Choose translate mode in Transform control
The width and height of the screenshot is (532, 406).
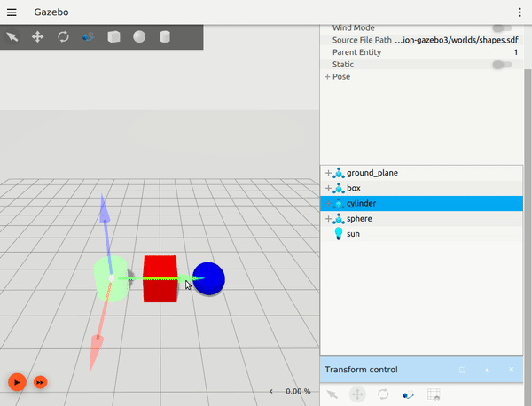tap(357, 394)
